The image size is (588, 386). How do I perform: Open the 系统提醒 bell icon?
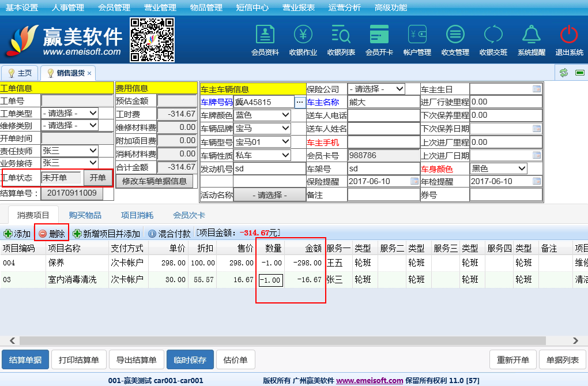[x=531, y=40]
